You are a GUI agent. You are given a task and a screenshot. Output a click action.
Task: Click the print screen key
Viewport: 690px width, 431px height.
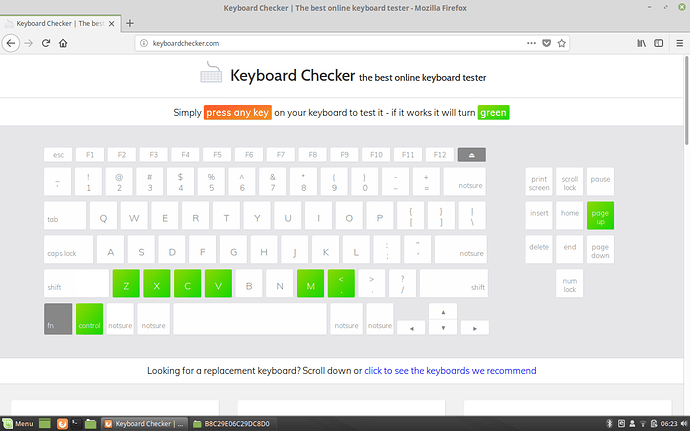click(x=539, y=182)
